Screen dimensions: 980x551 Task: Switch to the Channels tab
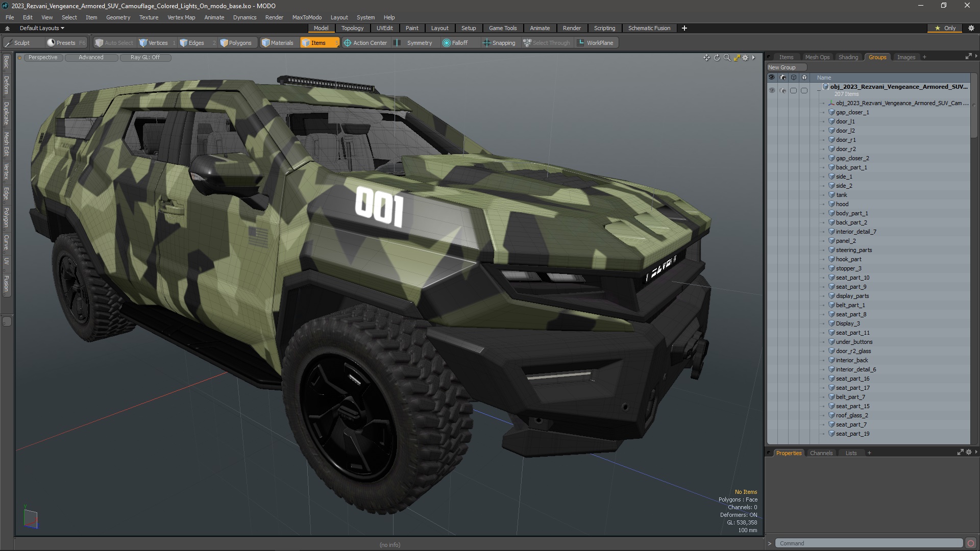click(x=821, y=453)
